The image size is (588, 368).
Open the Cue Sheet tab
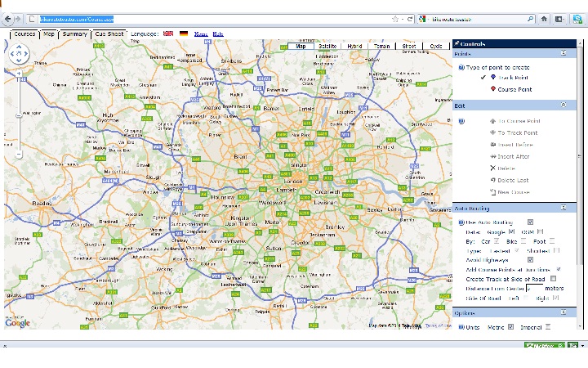tap(109, 34)
